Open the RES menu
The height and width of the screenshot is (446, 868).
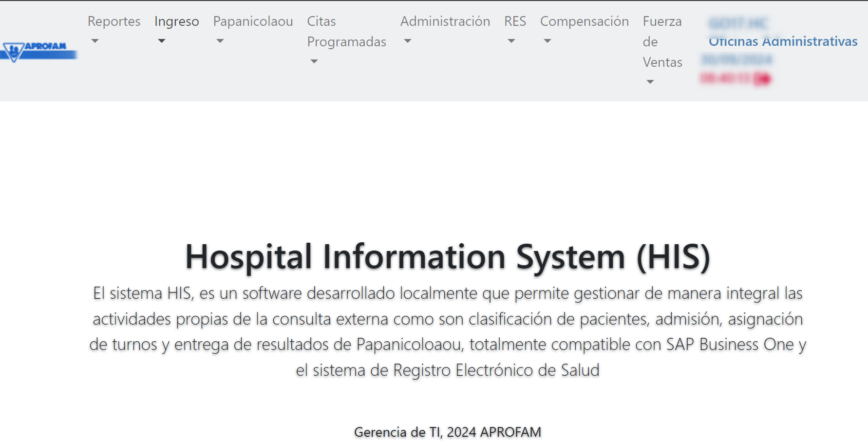pyautogui.click(x=515, y=31)
